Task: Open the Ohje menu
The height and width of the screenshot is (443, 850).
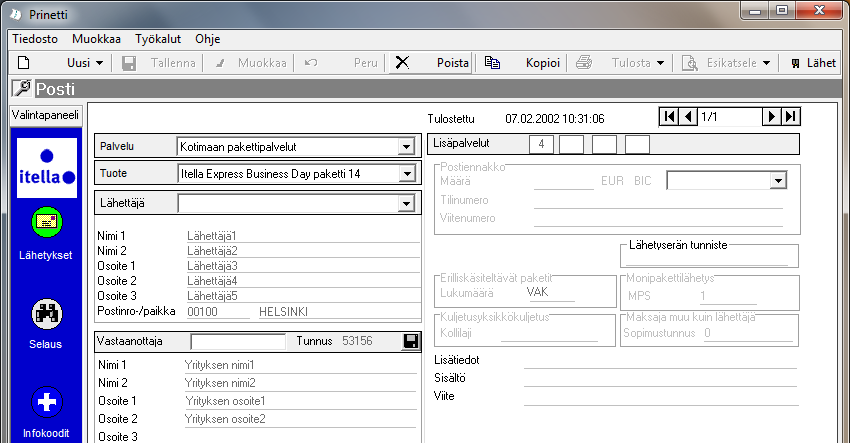Action: [208, 39]
